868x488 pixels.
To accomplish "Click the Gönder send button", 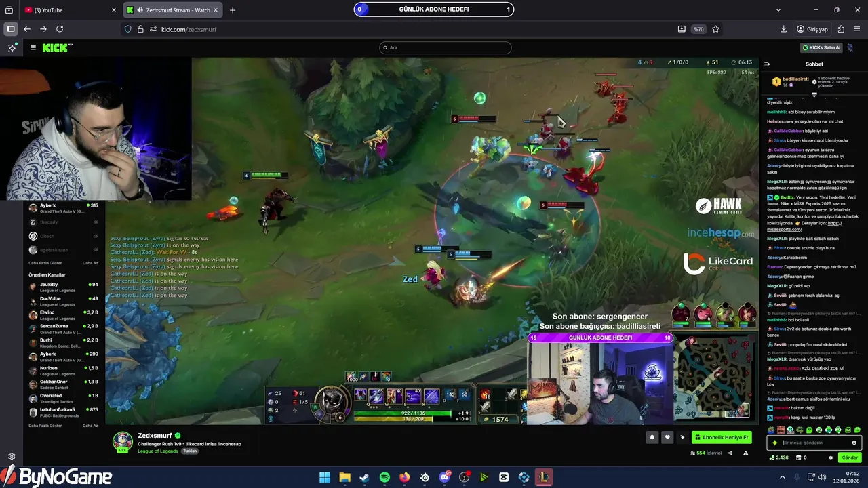I will click(x=850, y=457).
